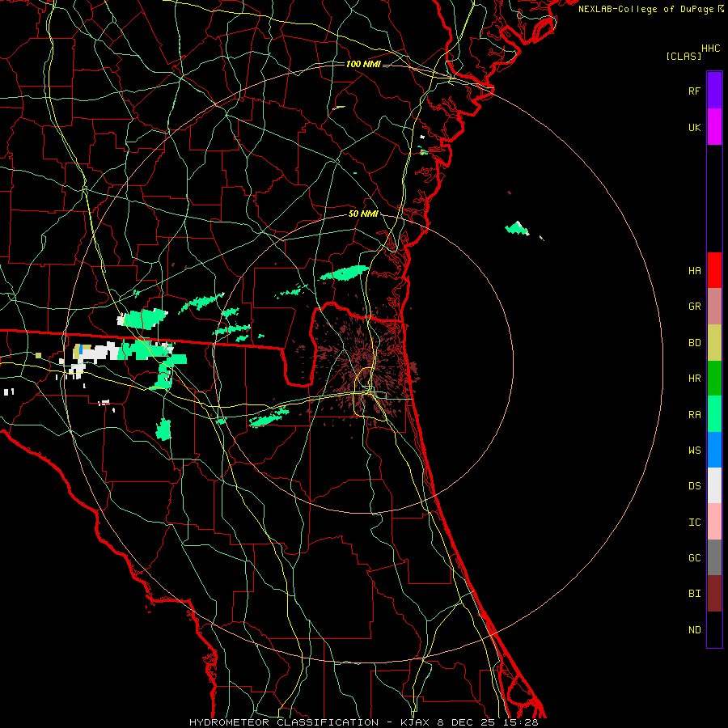The height and width of the screenshot is (728, 728).
Task: Click the RA legend label
Action: pyautogui.click(x=694, y=414)
